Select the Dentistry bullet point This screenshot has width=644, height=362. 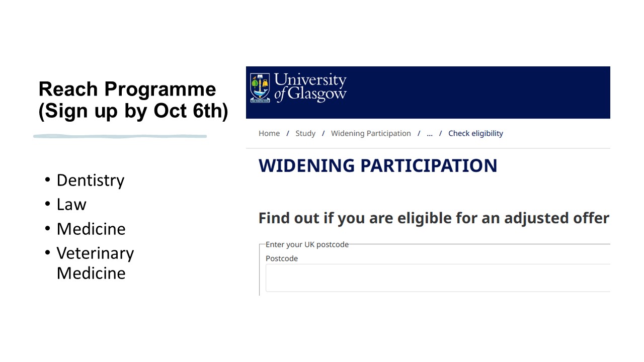[90, 180]
